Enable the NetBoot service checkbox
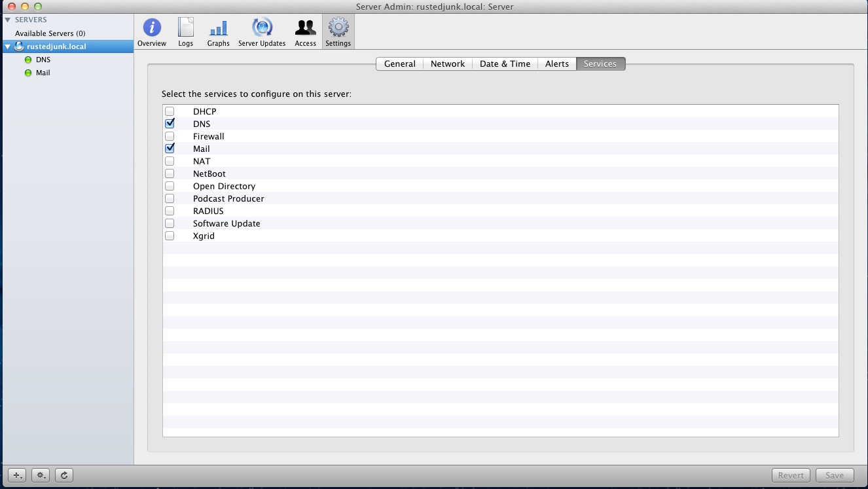The width and height of the screenshot is (868, 489). click(170, 173)
